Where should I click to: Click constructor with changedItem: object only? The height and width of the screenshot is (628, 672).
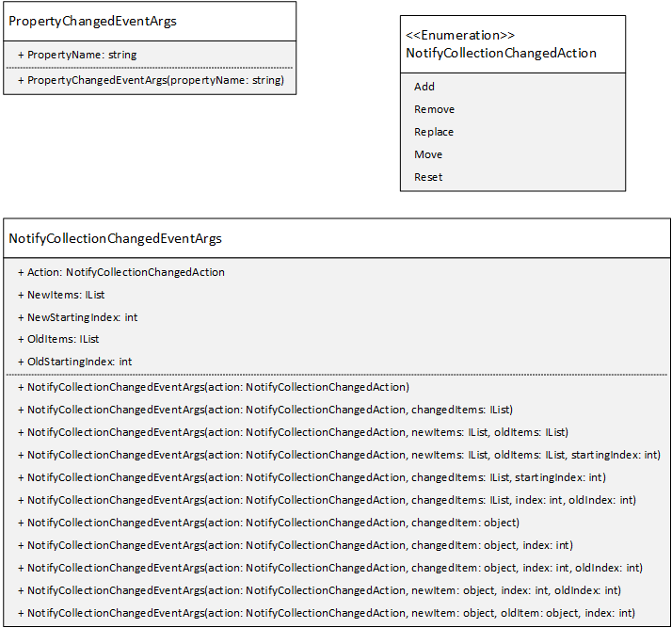coord(269,523)
